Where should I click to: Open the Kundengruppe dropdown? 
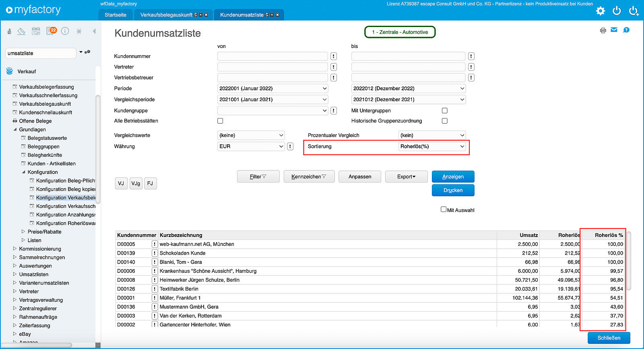[x=273, y=110]
